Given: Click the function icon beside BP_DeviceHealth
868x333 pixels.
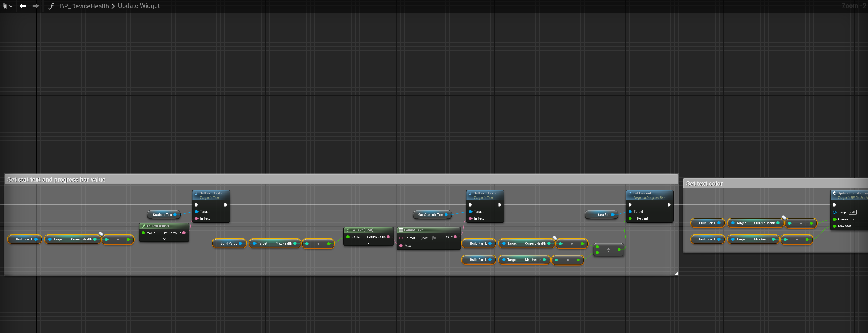Looking at the screenshot, I should (51, 6).
